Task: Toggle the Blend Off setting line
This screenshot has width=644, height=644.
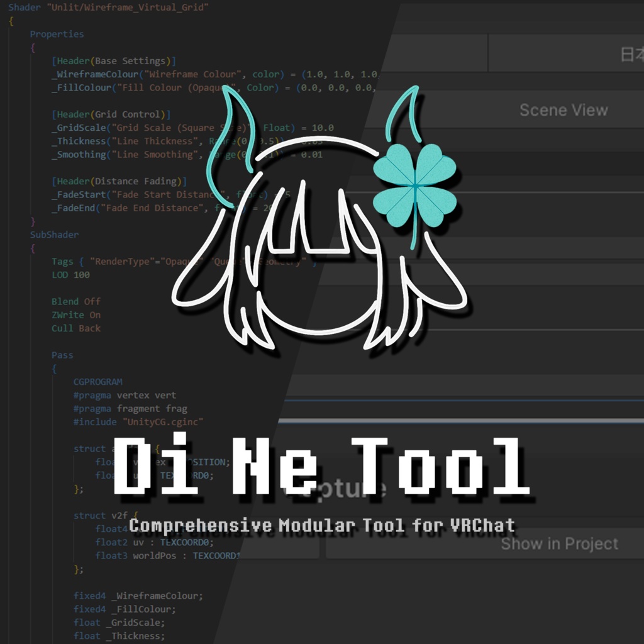Action: coord(75,301)
